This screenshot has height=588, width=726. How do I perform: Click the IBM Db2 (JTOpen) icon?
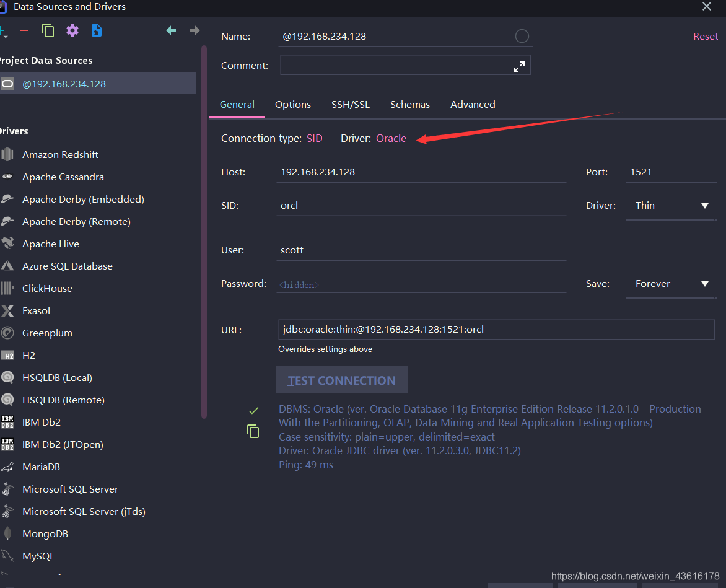coord(7,444)
